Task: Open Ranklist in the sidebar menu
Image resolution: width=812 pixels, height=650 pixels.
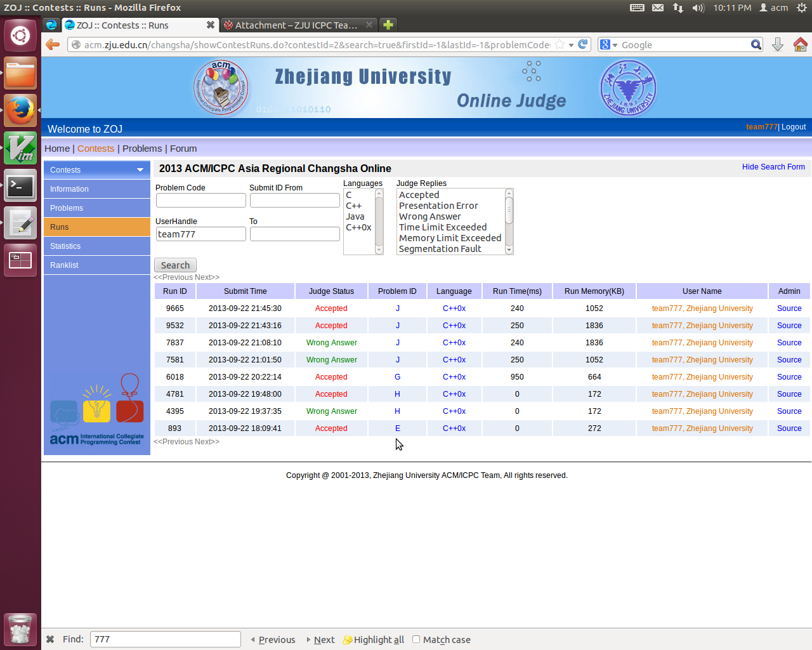Action: pos(65,265)
